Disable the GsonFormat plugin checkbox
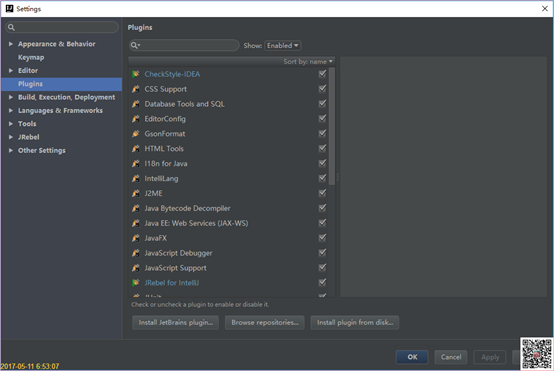 coord(322,133)
